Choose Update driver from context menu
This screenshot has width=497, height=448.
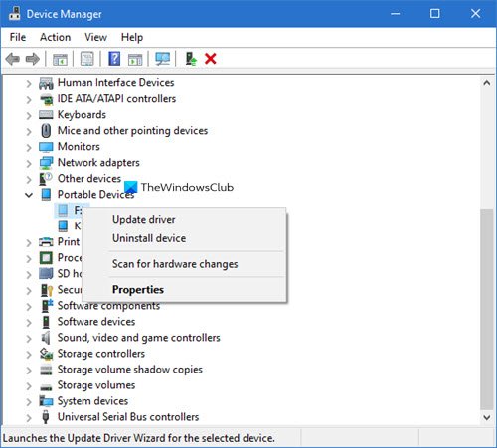click(144, 220)
